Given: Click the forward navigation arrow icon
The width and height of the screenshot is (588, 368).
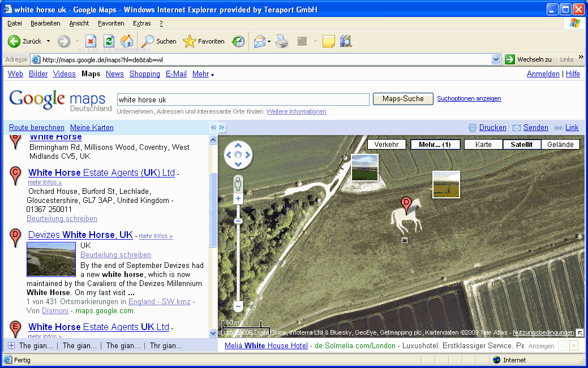Looking at the screenshot, I should point(64,41).
